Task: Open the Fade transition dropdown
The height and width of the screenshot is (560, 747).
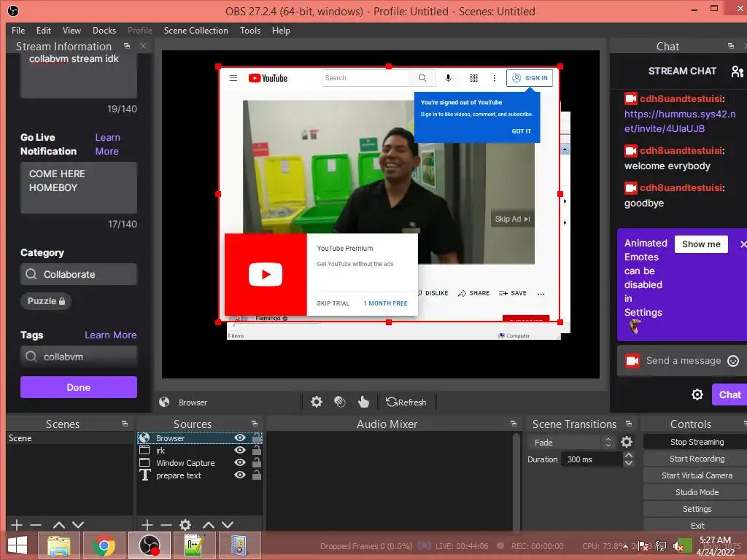Action: pyautogui.click(x=572, y=443)
